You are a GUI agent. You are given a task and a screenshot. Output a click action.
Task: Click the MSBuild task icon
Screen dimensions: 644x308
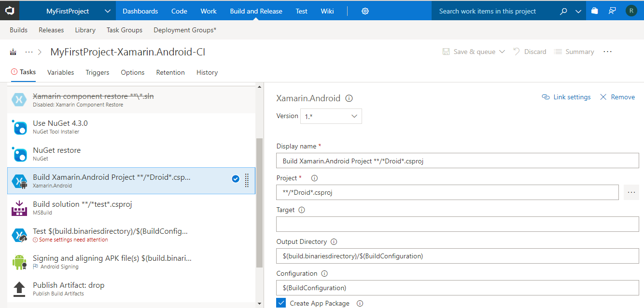pyautogui.click(x=19, y=208)
